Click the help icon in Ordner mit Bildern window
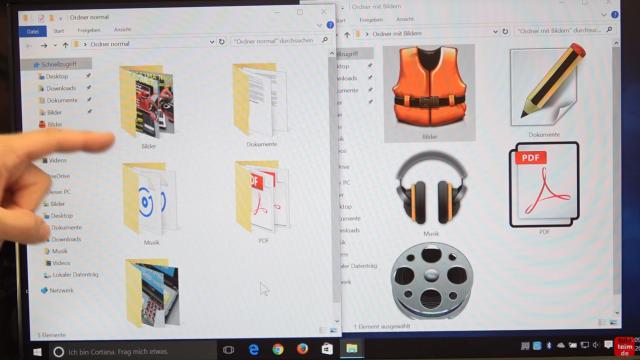 coord(615,15)
